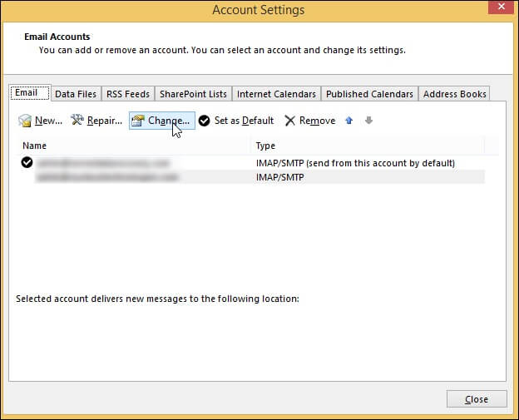Open the Published Calendars tab

click(x=369, y=94)
